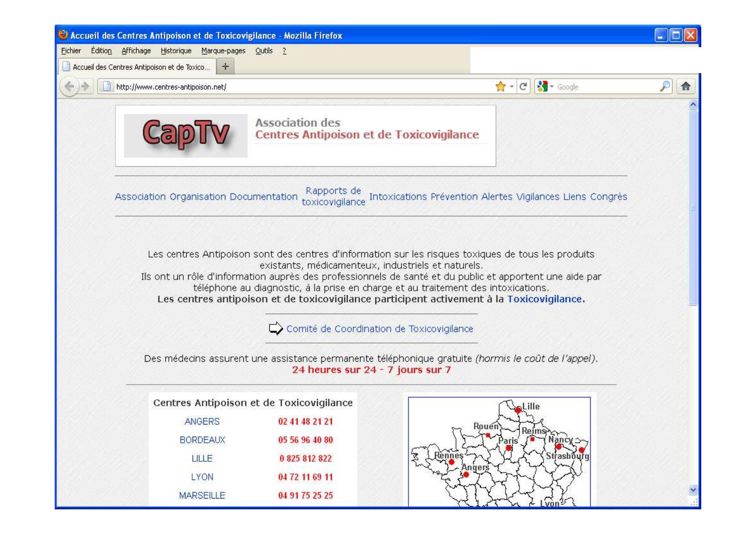Click Strasbourg red dot on the map
Image resolution: width=756 pixels, height=534 pixels.
click(581, 450)
